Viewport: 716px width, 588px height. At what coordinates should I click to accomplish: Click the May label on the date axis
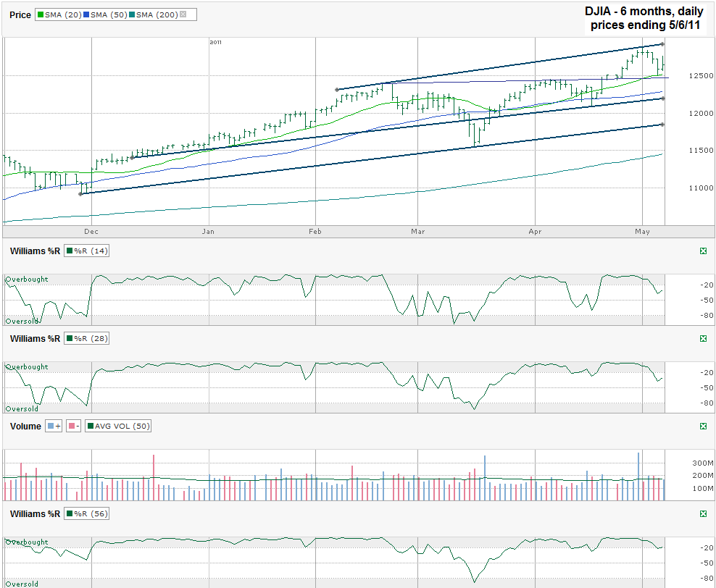coord(642,231)
